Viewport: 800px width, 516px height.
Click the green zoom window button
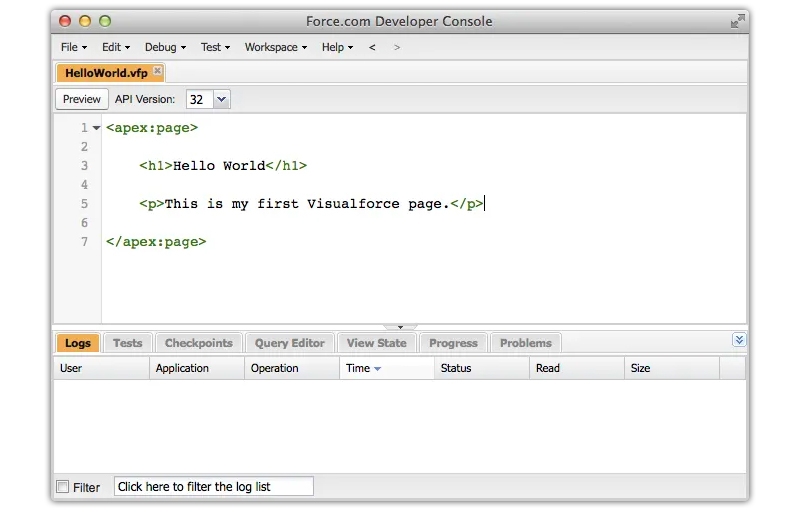[105, 21]
